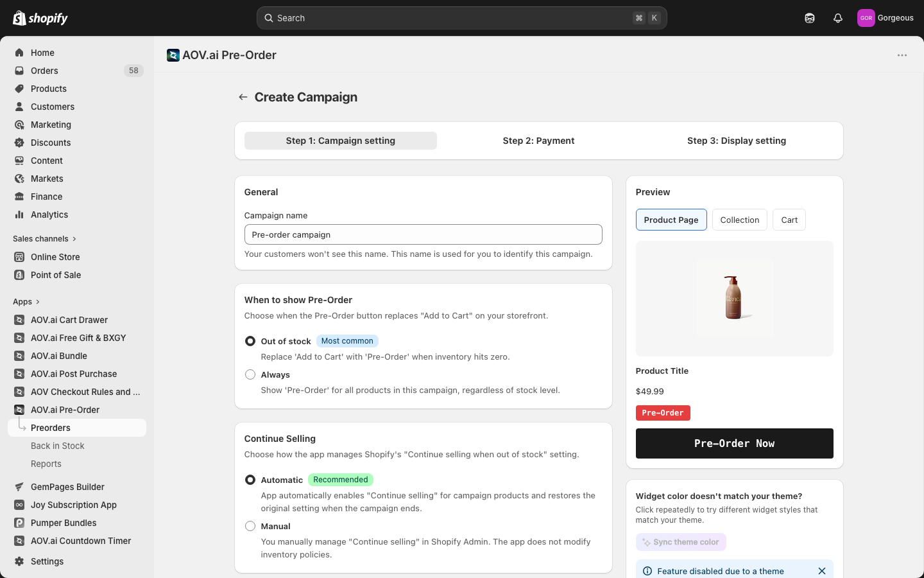Select the Automatic continue selling option
The width and height of the screenshot is (924, 578).
tap(250, 480)
